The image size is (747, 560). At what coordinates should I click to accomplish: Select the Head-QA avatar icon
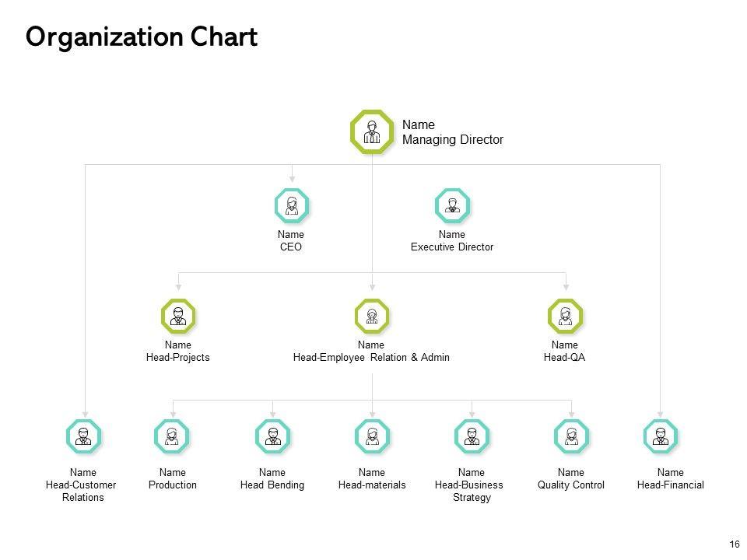pos(565,316)
